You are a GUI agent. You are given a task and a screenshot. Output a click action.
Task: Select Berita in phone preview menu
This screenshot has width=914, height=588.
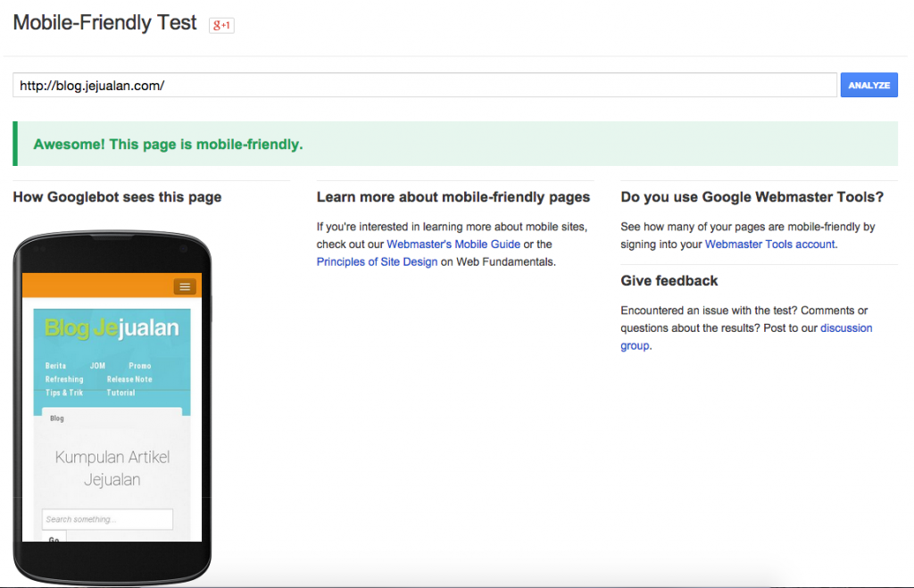point(56,366)
